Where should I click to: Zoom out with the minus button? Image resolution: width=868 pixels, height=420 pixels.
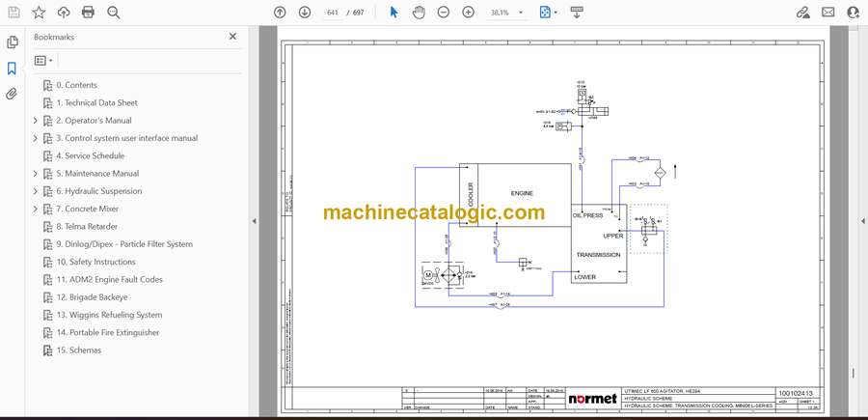[x=444, y=13]
